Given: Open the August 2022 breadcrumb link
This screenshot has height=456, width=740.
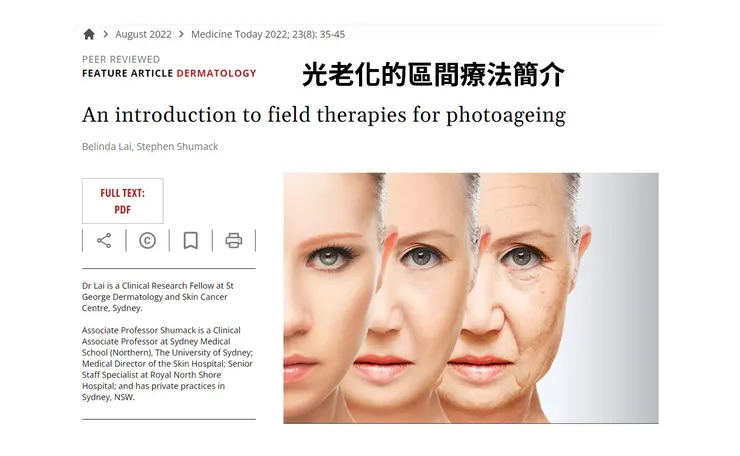Looking at the screenshot, I should click(x=143, y=34).
